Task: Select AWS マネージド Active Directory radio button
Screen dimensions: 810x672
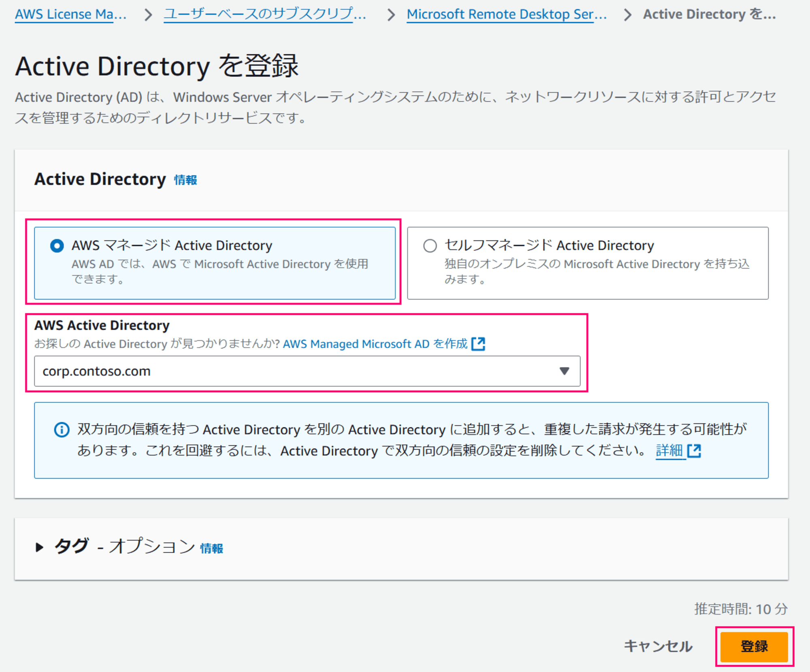Action: click(x=57, y=246)
